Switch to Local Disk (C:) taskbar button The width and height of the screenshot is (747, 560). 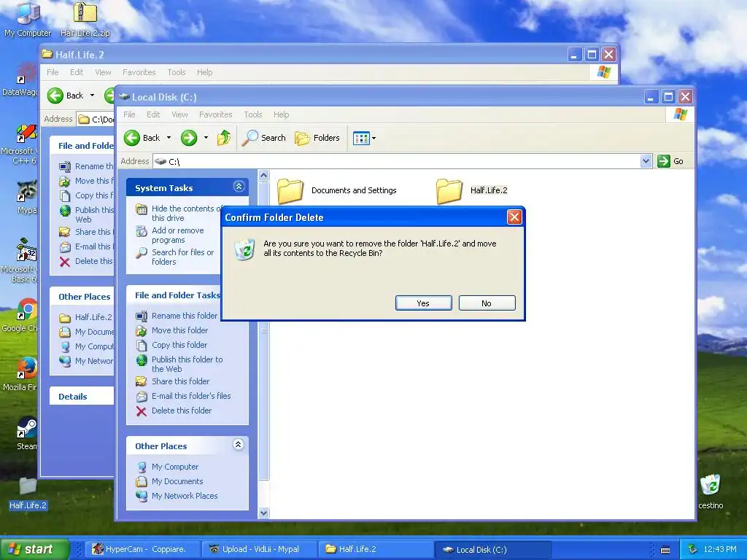[x=492, y=550]
